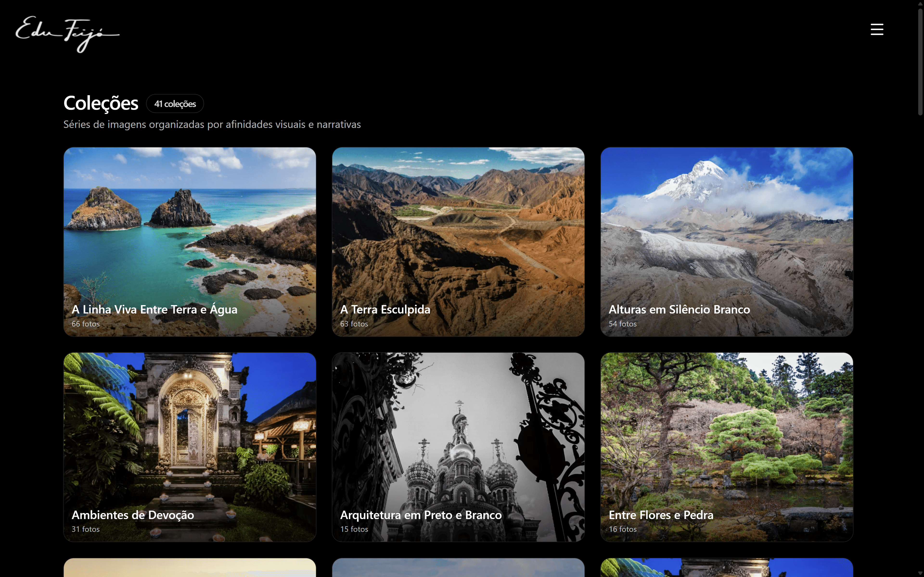Open the hamburger menu icon
Screen dimensions: 924x577
[x=877, y=29]
